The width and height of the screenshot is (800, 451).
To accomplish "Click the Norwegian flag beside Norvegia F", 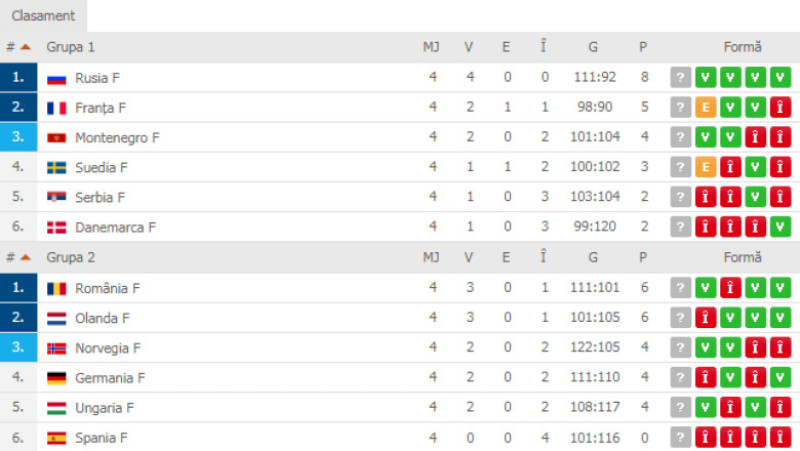I will [x=56, y=348].
